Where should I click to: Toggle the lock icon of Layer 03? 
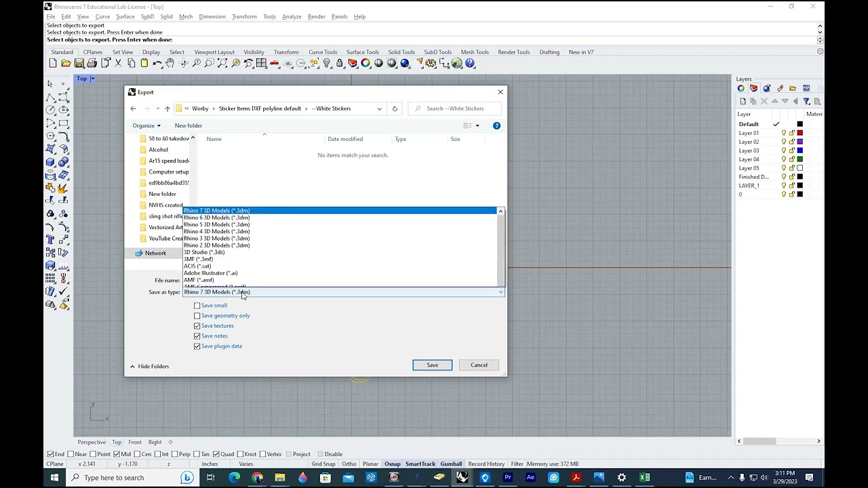pos(791,150)
